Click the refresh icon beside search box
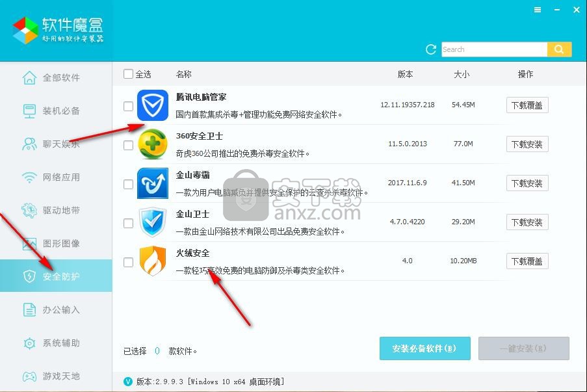 [x=431, y=49]
